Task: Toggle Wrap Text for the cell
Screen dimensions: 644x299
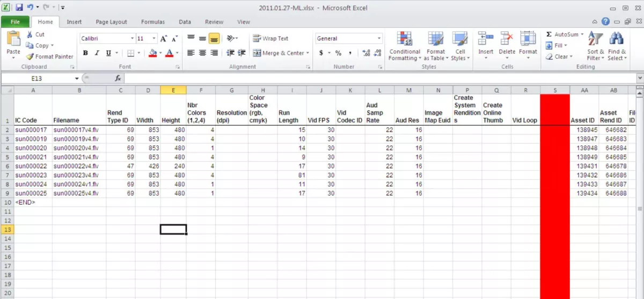Action: (271, 39)
